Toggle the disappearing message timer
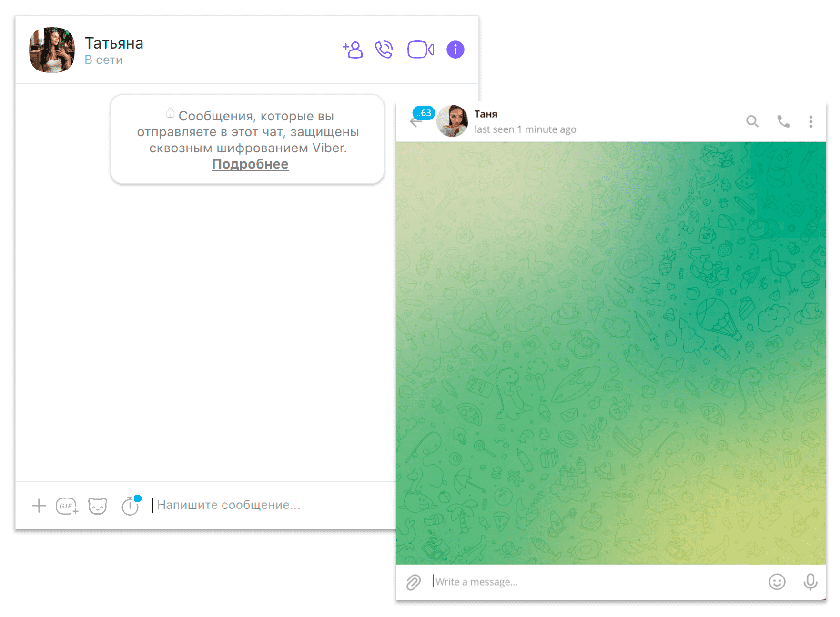The width and height of the screenshot is (840, 617). 131,506
